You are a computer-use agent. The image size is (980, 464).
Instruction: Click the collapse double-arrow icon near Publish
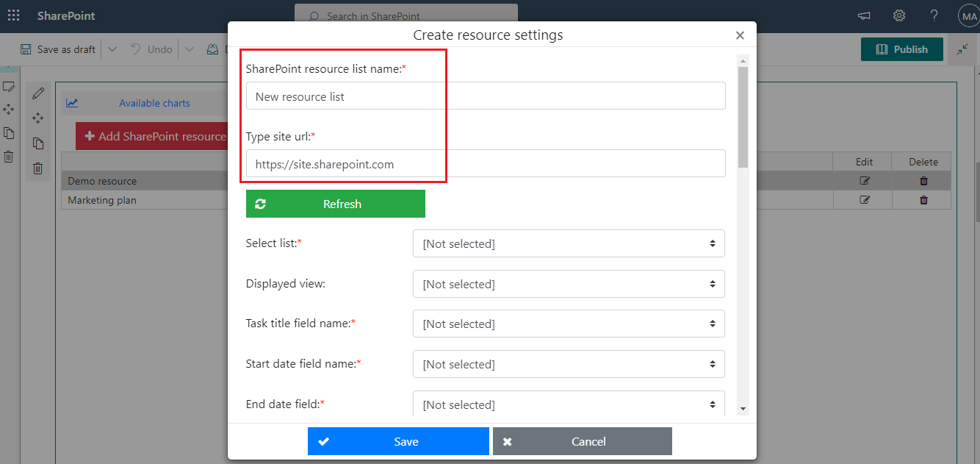point(963,49)
